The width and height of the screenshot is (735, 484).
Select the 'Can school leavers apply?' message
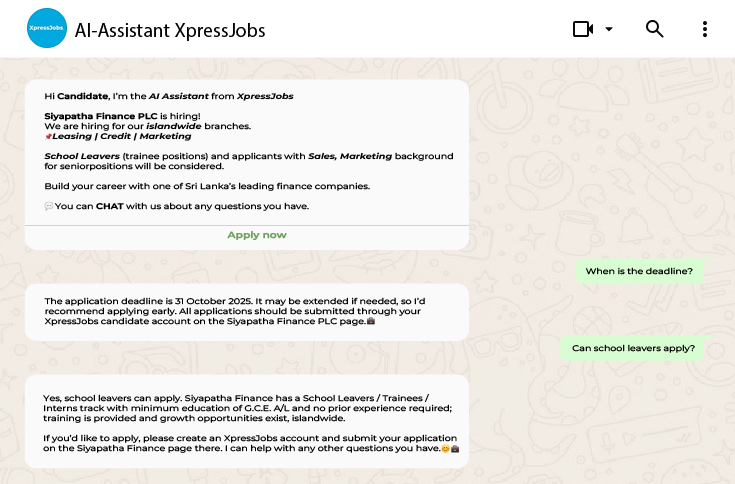633,349
